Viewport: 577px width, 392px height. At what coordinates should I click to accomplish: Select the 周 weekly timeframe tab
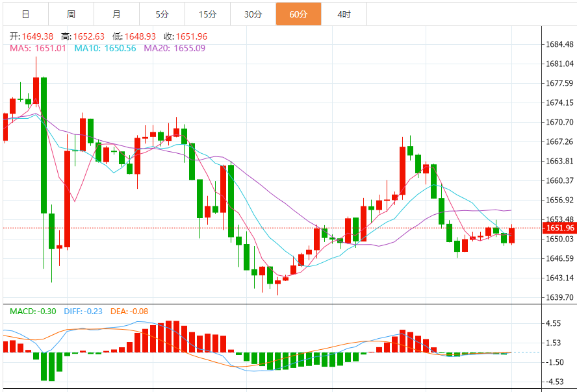click(x=70, y=14)
